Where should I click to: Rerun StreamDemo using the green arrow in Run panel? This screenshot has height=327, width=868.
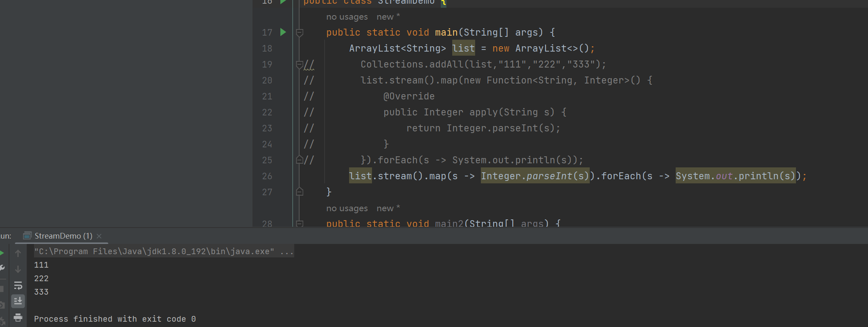(2, 253)
